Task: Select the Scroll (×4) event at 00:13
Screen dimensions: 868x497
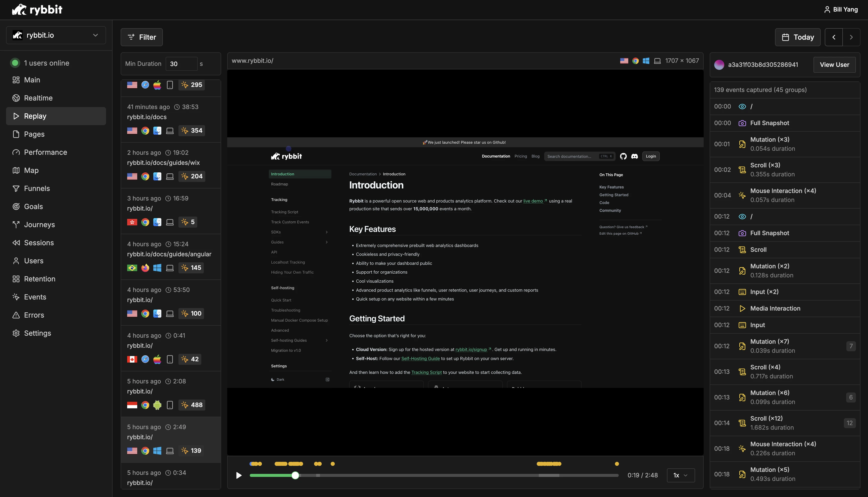Action: [785, 372]
